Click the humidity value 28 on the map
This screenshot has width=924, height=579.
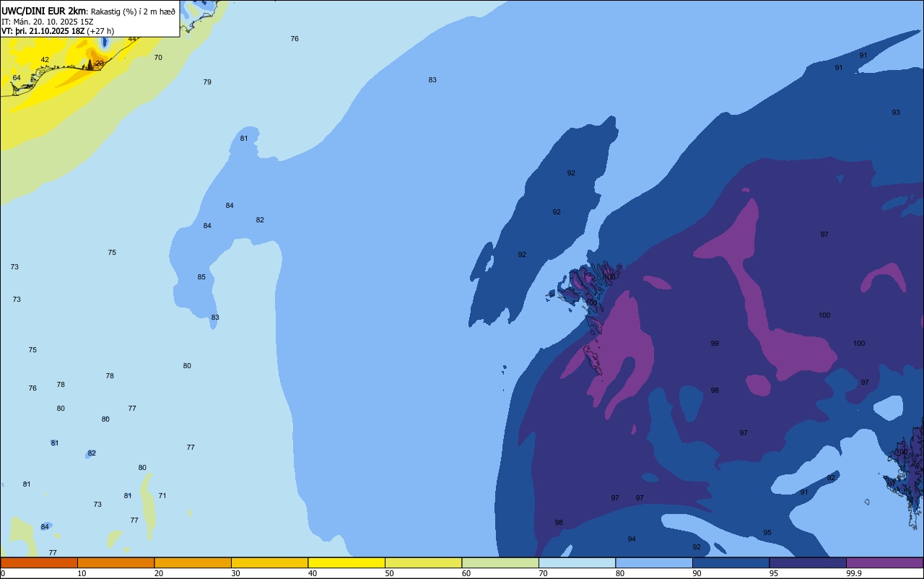100,64
